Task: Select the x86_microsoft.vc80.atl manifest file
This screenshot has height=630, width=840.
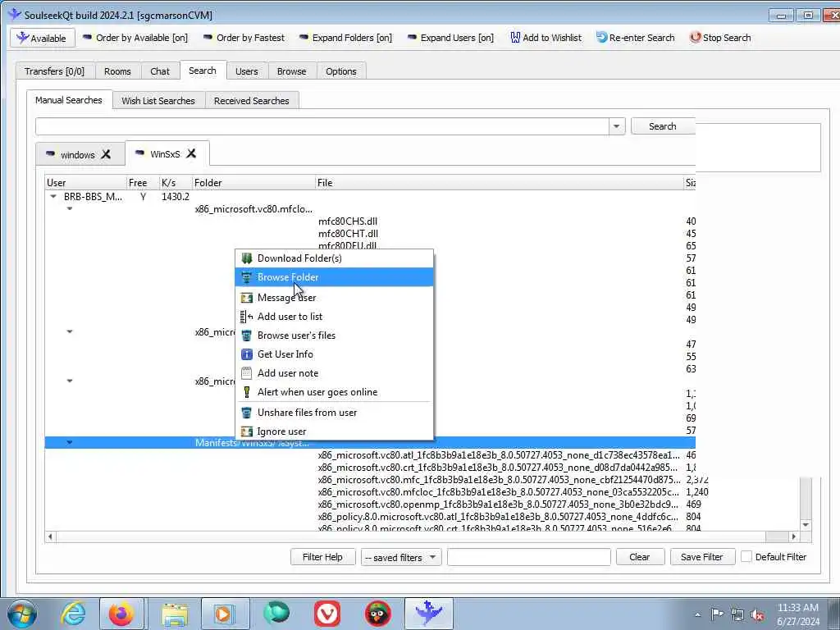Action: click(499, 455)
